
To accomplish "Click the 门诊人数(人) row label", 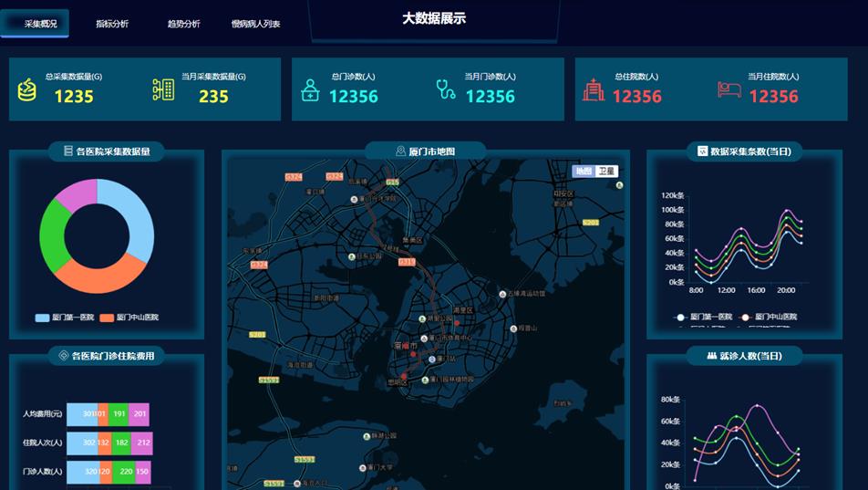I will coord(43,472).
